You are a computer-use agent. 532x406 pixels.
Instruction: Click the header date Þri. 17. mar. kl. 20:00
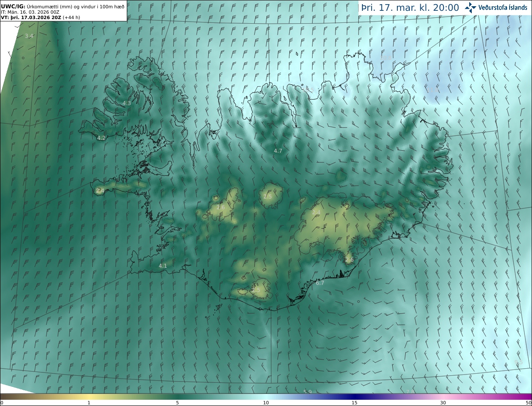(410, 8)
